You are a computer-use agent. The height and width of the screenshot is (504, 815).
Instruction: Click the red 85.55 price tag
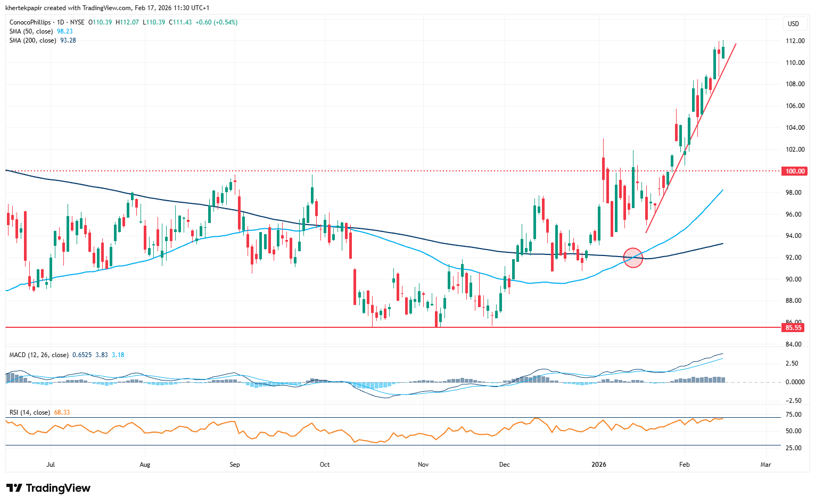tap(793, 328)
